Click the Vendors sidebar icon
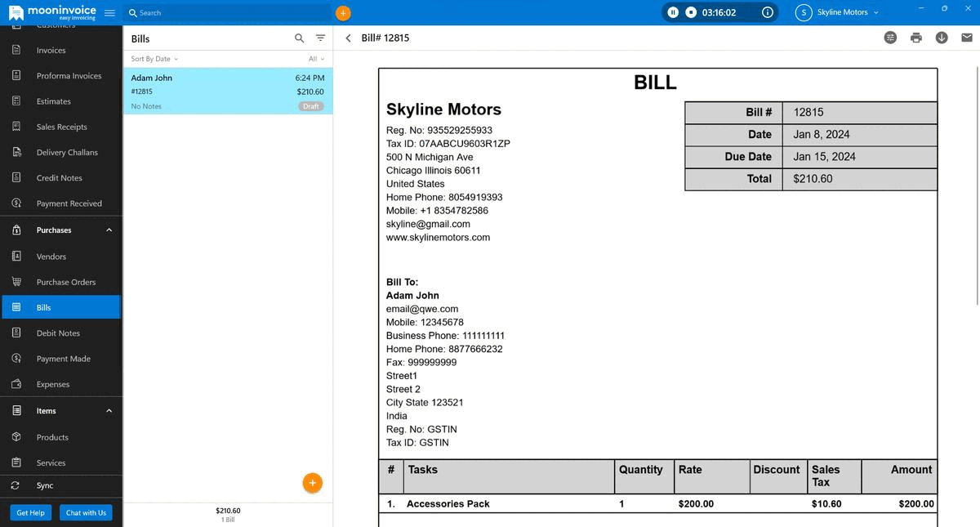 pos(16,256)
